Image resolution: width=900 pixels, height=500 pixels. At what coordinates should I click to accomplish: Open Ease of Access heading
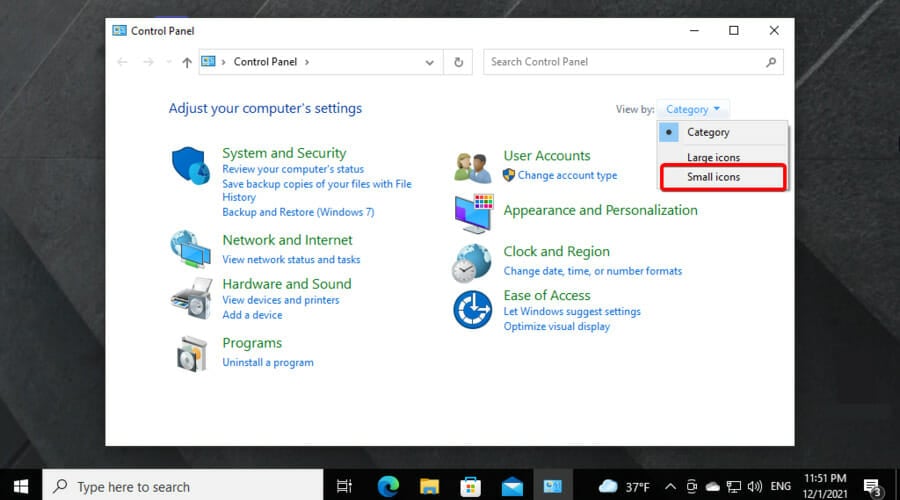[x=546, y=296]
